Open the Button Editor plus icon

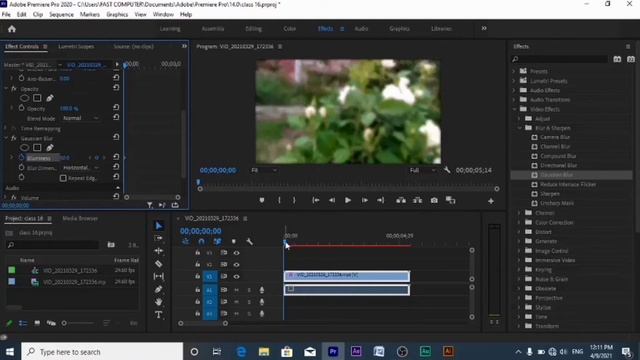491,201
